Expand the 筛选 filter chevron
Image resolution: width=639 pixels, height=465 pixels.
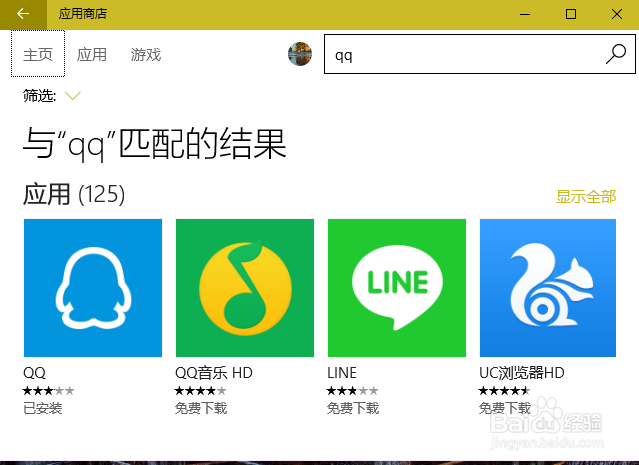tap(73, 96)
